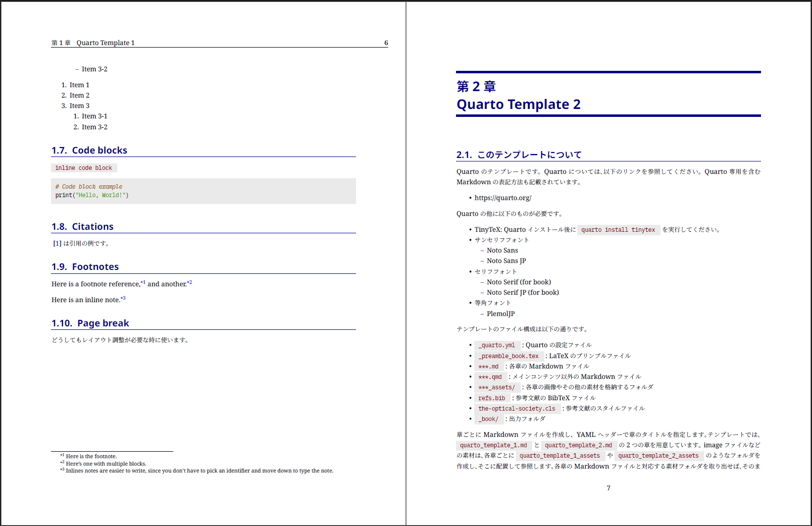Click citation reference [1]
The width and height of the screenshot is (812, 526).
pyautogui.click(x=57, y=243)
